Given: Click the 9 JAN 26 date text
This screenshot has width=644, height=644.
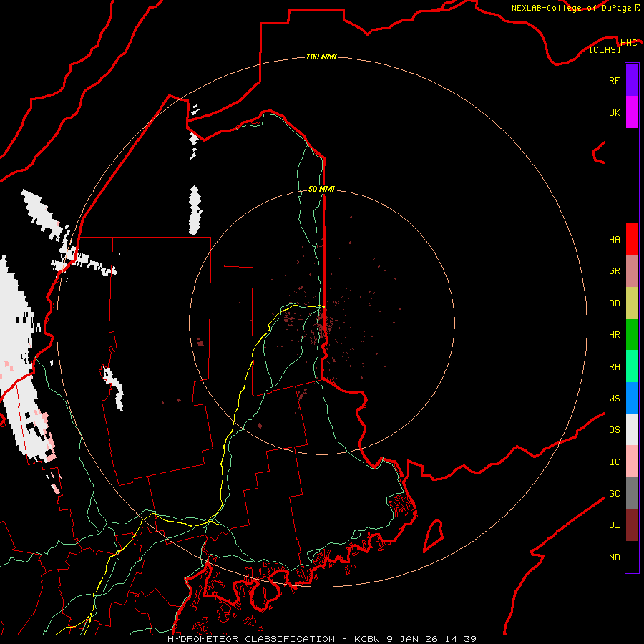Looking at the screenshot, I should 412,639.
